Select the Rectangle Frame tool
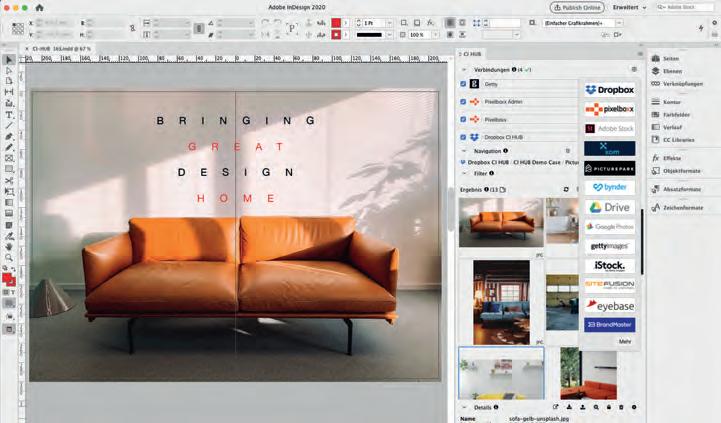Image resolution: width=721 pixels, height=423 pixels. coord(9,158)
